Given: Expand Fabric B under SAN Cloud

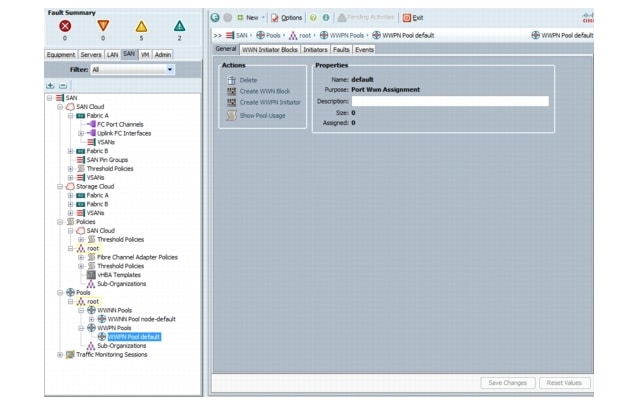Looking at the screenshot, I should (70, 151).
